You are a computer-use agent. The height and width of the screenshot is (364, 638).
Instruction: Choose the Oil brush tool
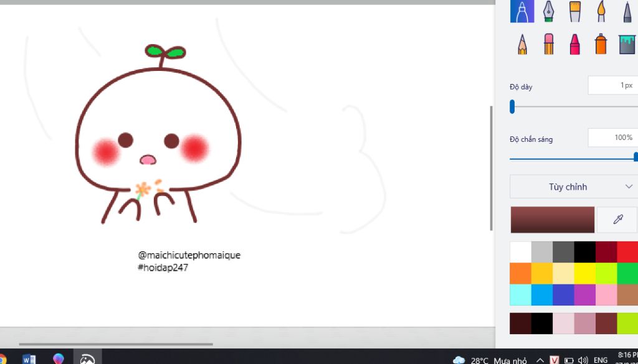coord(574,11)
